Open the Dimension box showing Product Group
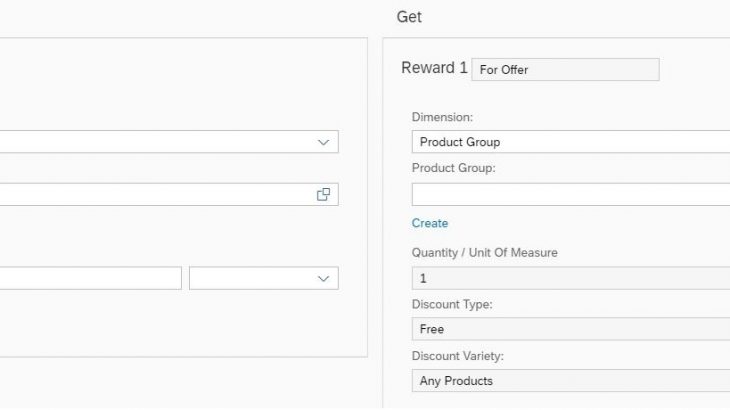Viewport: 730px width, 410px height. point(571,142)
